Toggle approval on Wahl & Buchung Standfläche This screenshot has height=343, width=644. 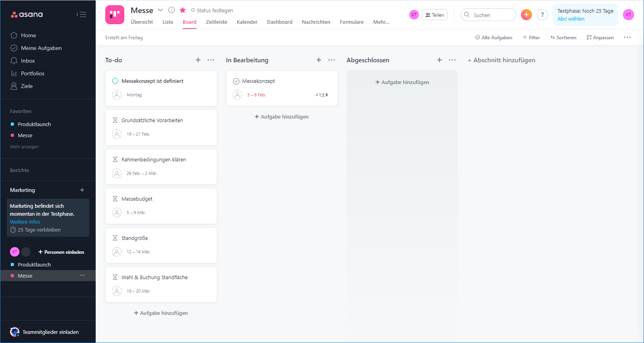pyautogui.click(x=115, y=277)
